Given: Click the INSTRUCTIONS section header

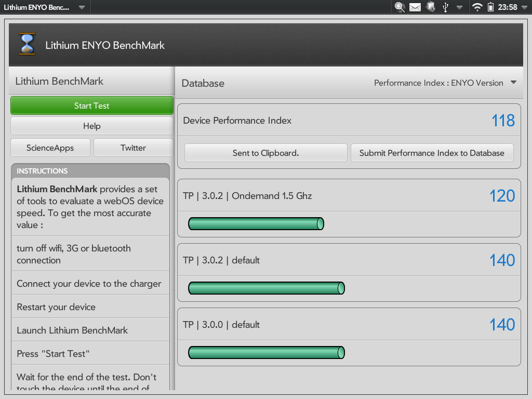Looking at the screenshot, I should [x=90, y=170].
